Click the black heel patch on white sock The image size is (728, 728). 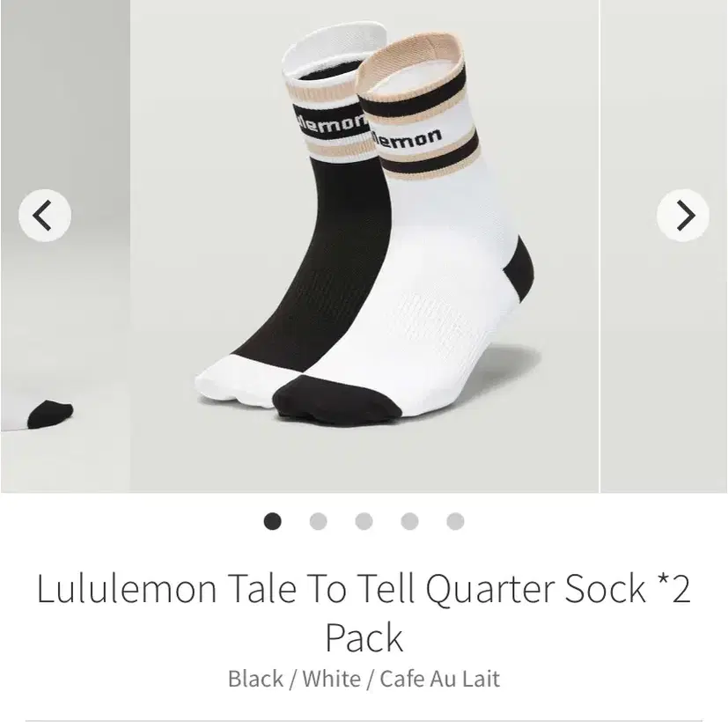point(519,269)
